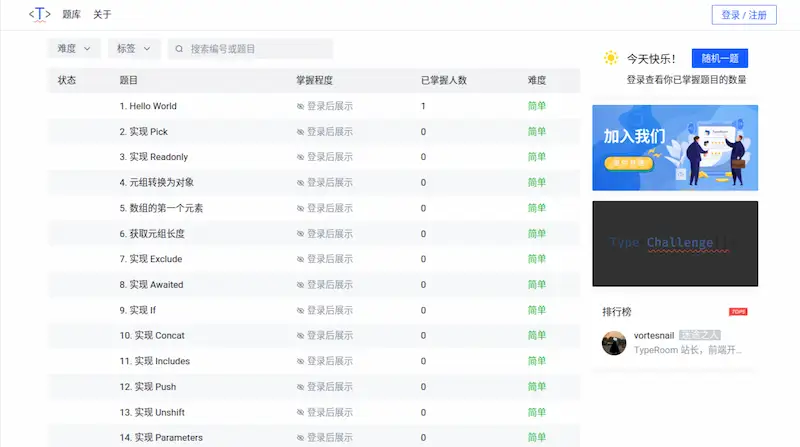
Task: Open the 难度 difficulty dropdown
Action: click(74, 49)
